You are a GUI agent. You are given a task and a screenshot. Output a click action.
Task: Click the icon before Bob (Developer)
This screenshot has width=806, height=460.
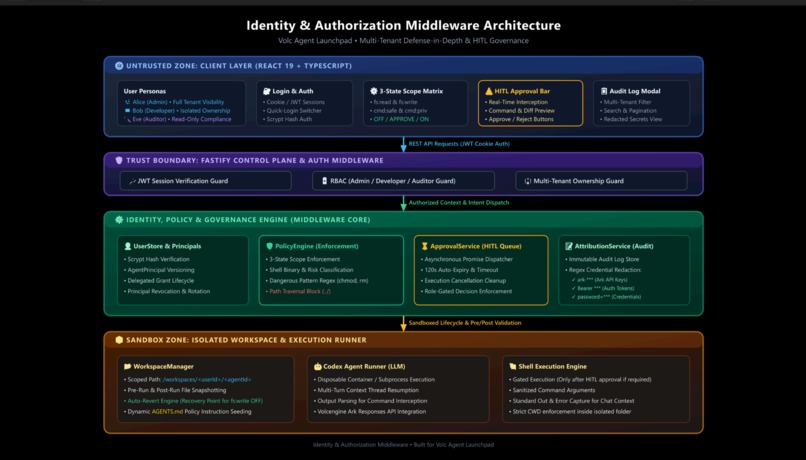click(127, 111)
